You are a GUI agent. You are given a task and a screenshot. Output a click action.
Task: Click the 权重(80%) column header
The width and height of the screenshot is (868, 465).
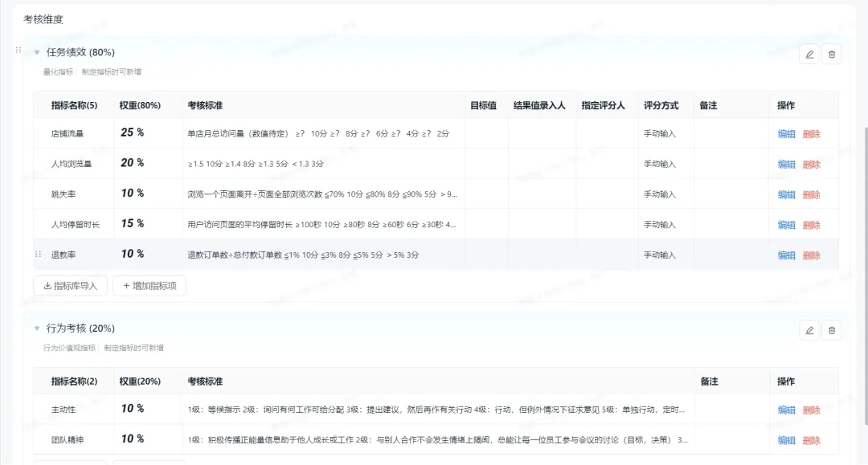point(140,105)
